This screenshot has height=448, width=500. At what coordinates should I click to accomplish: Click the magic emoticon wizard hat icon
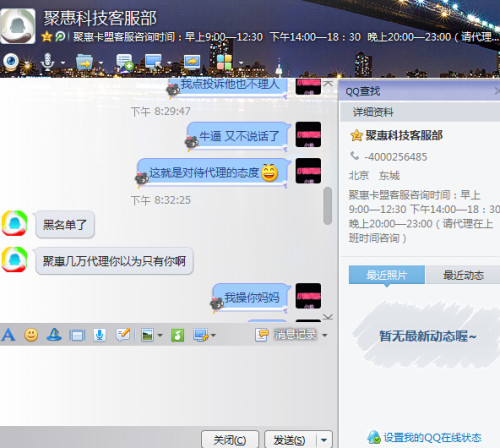(x=54, y=335)
